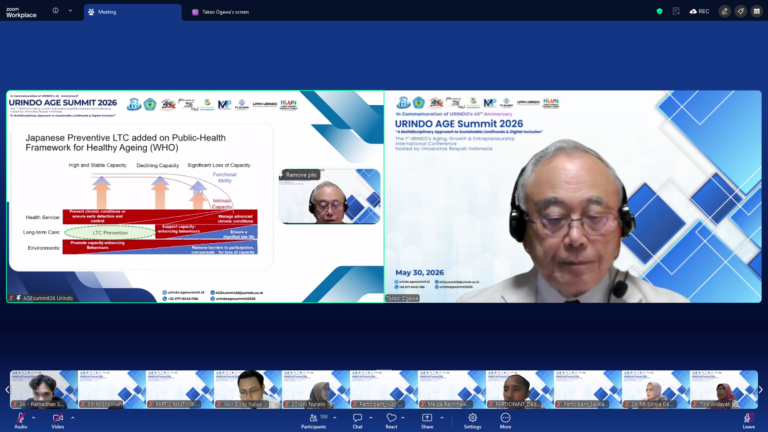Open the React emoji picker
768x432 pixels.
pos(391,420)
